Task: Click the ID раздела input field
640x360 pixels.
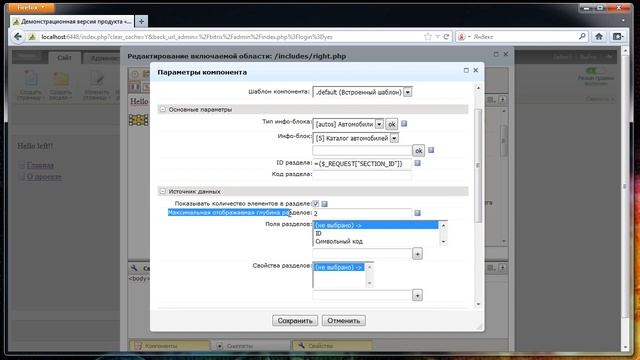Action: point(362,164)
